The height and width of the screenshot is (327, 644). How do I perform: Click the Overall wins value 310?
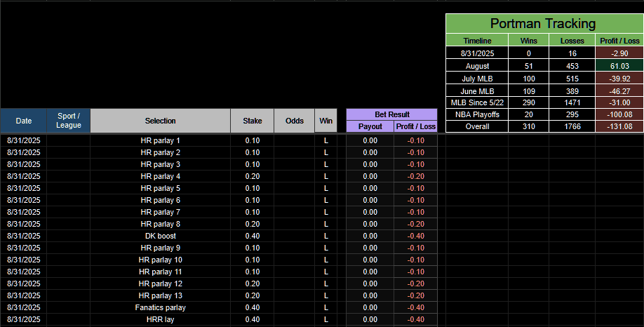pos(528,126)
